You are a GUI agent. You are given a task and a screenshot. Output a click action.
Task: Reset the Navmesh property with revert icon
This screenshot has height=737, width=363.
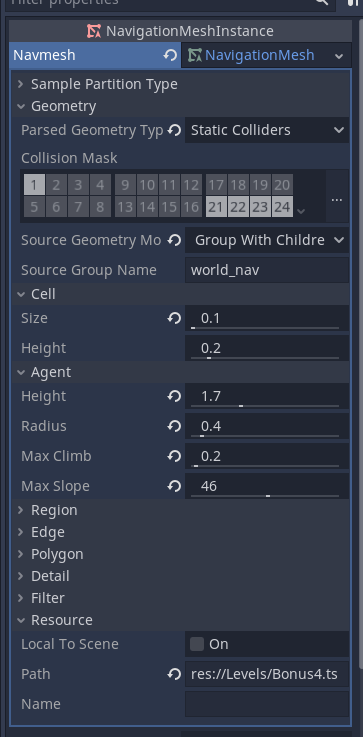click(x=170, y=55)
